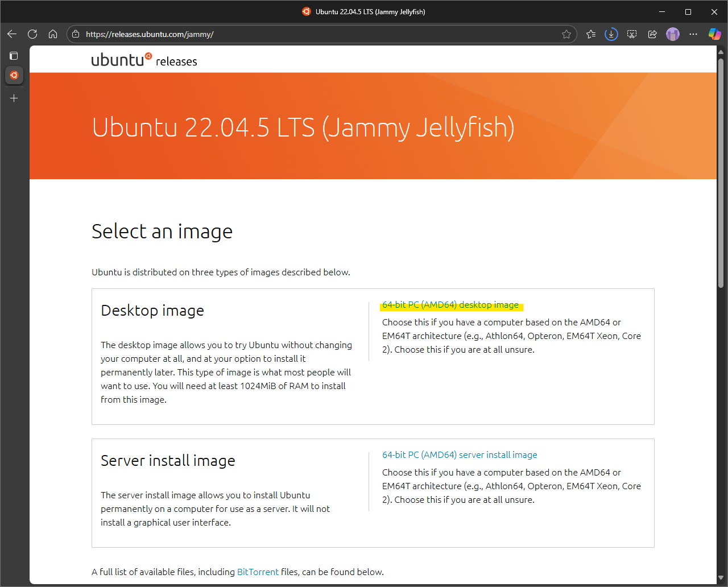The width and height of the screenshot is (728, 587).
Task: Click the 'Desktop image' heading
Action: click(x=152, y=311)
